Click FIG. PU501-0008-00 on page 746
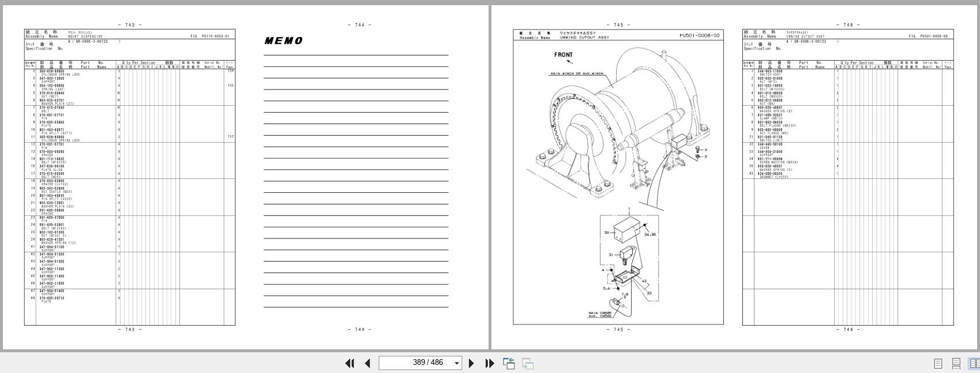Viewport: 980px width, 373px height. pos(928,36)
